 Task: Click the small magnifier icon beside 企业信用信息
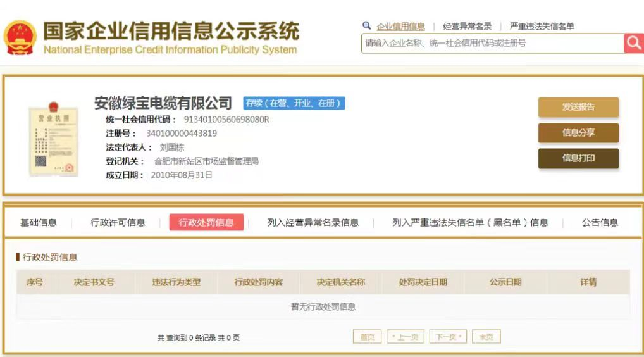pyautogui.click(x=366, y=26)
